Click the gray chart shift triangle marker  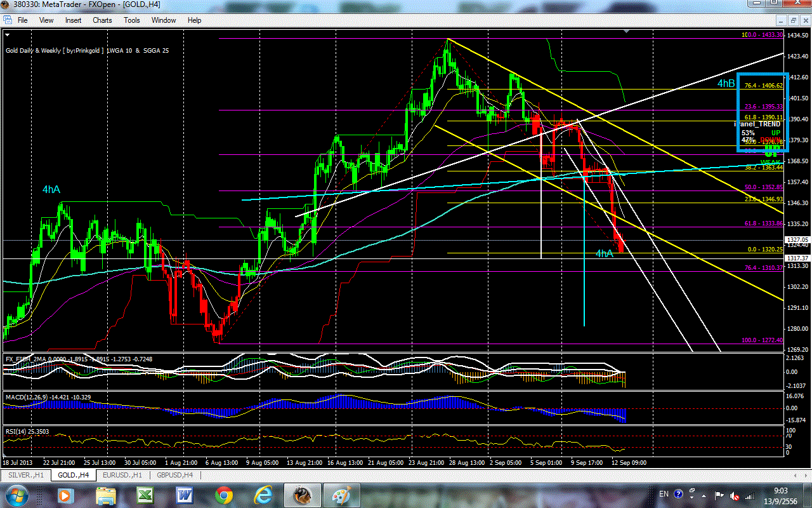(x=627, y=31)
